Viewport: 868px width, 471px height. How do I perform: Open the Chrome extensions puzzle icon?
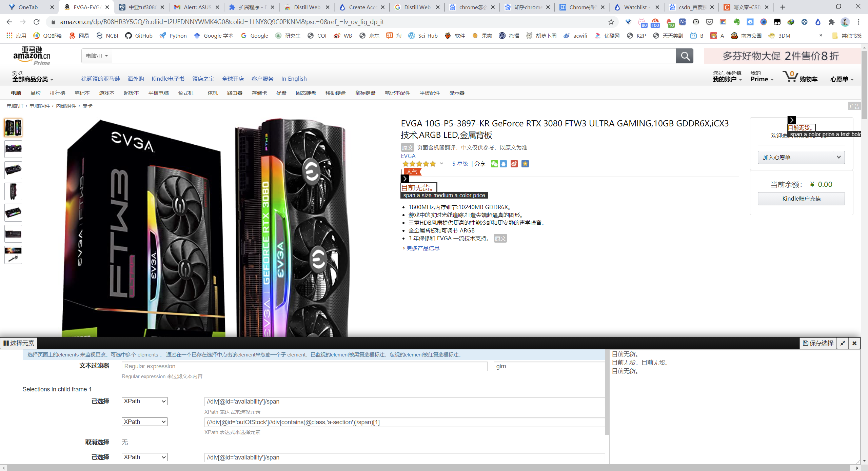coord(831,22)
